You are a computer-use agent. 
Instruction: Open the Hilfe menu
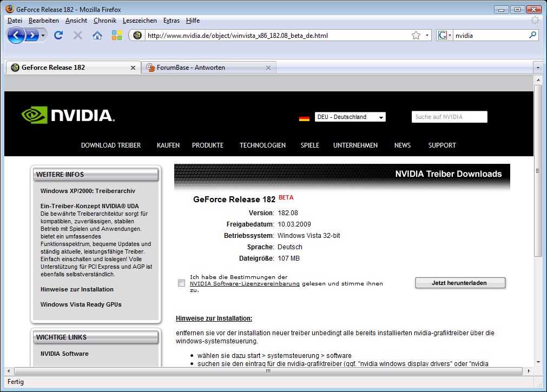pos(193,21)
